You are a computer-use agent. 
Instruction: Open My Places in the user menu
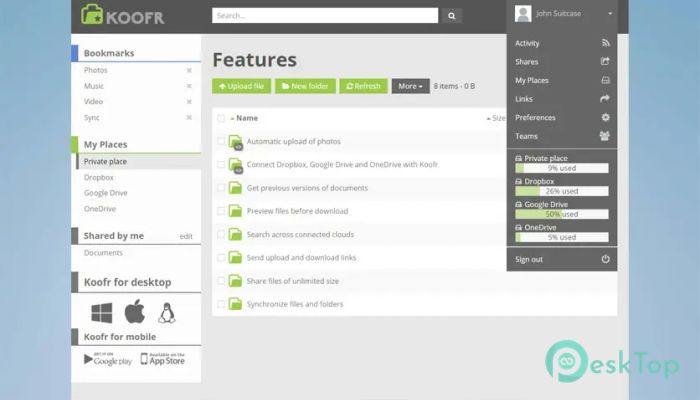pos(532,80)
